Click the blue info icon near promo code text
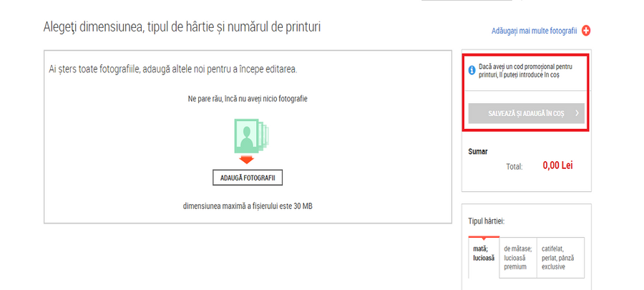 [472, 71]
